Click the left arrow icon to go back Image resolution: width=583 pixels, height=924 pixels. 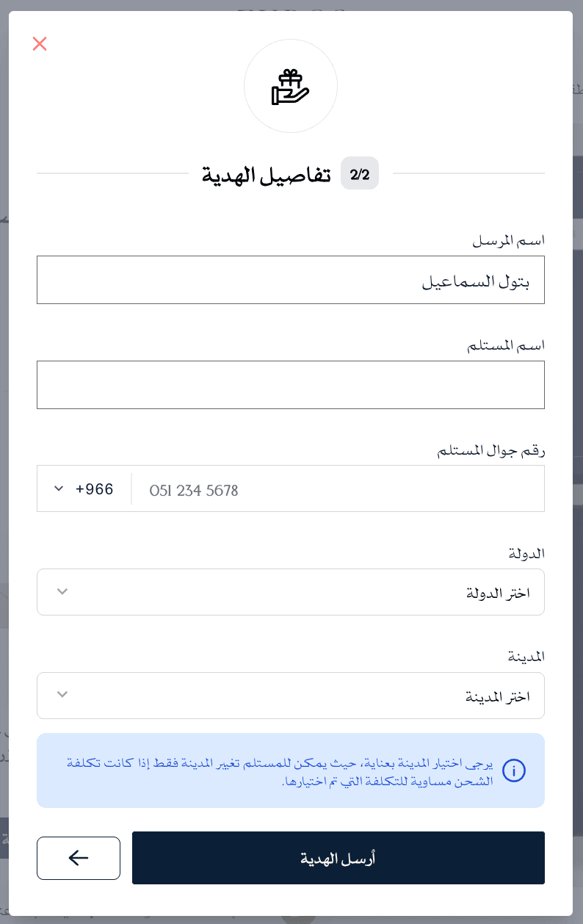click(79, 858)
